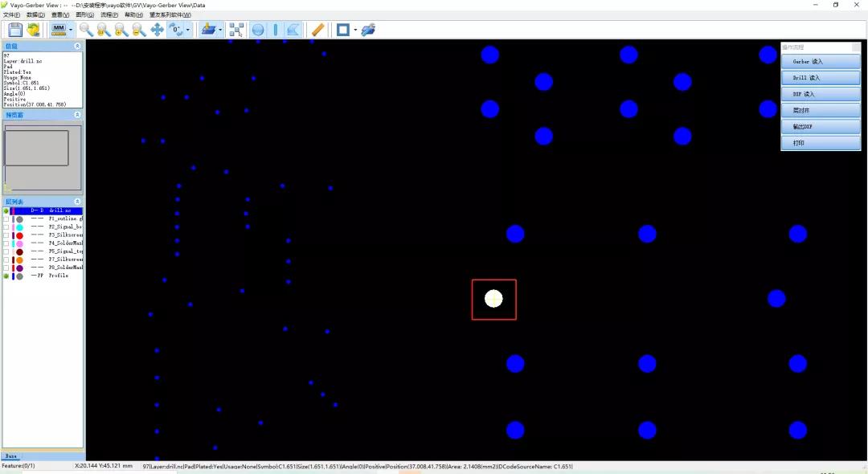Click the 打印 button
This screenshot has height=474, width=868.
(821, 143)
